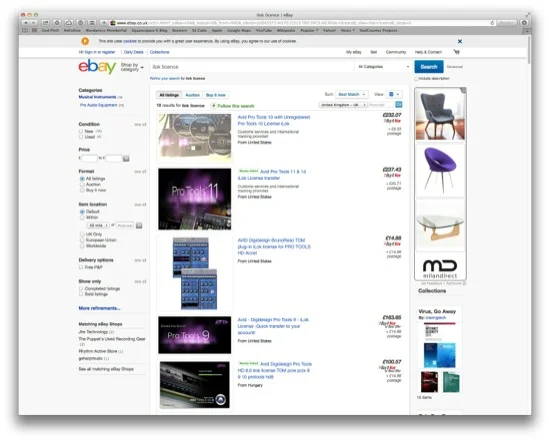Image resolution: width=550 pixels, height=441 pixels.
Task: Click the price range submit arrow button
Action: coord(126,159)
